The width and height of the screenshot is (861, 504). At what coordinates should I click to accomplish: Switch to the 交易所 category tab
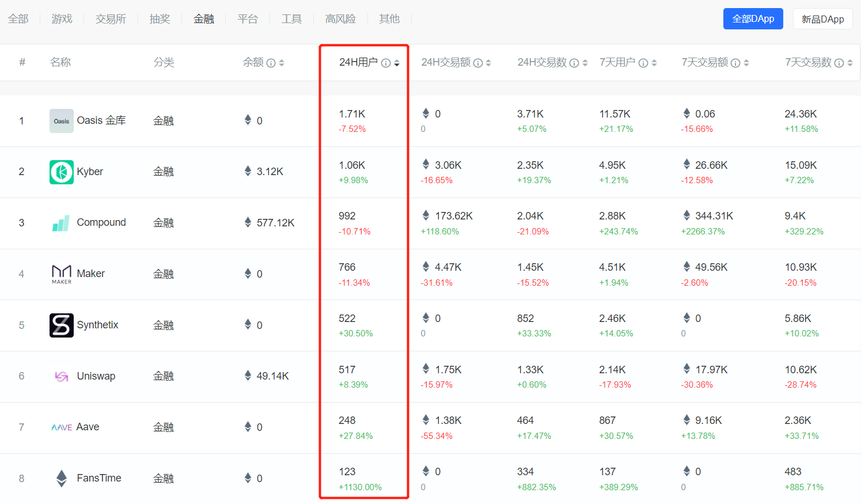point(111,19)
